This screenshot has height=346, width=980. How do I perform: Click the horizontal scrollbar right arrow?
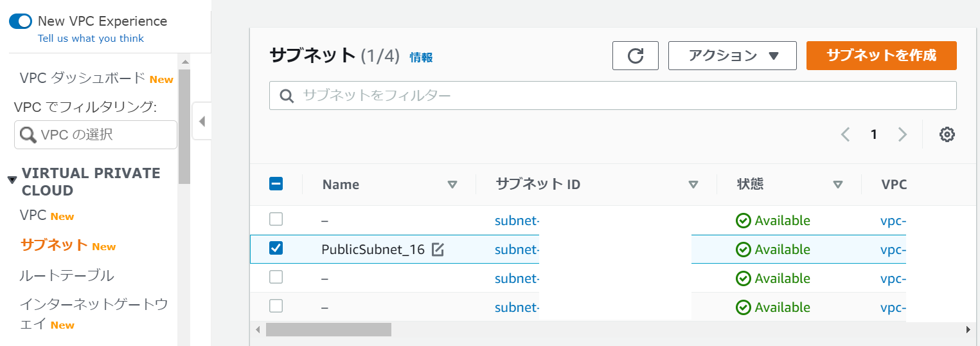968,330
